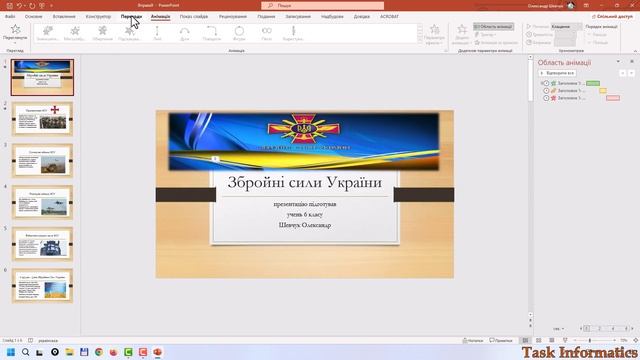Viewport: 640px width, 360px height.
Task: Close the Animation Pane
Action: click(632, 61)
